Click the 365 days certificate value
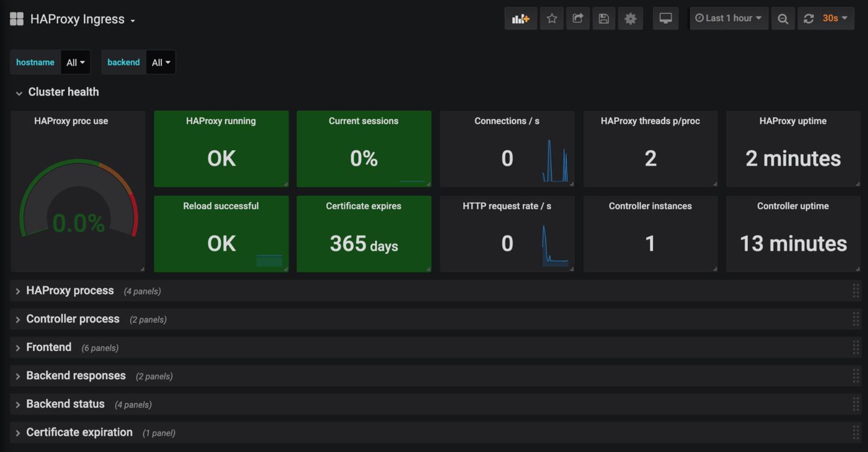 (364, 244)
